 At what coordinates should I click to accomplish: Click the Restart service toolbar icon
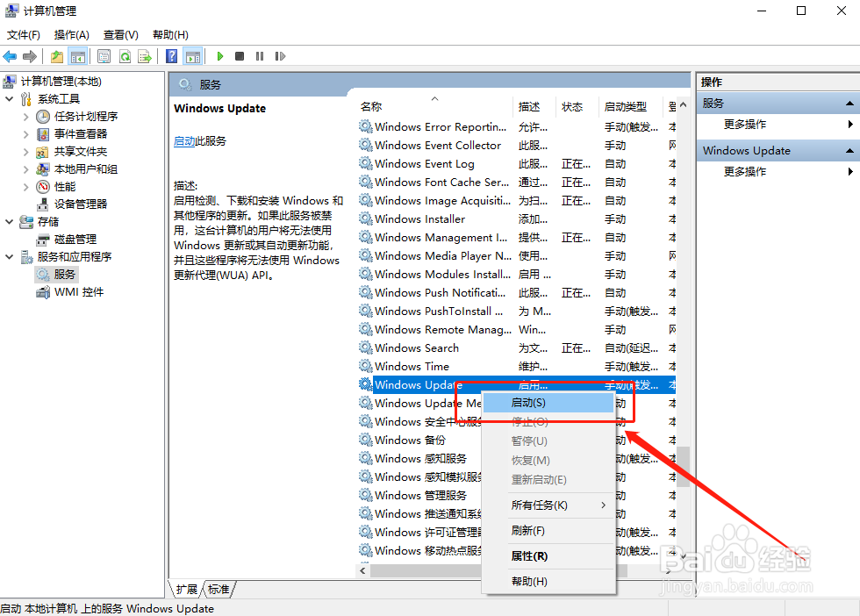[x=280, y=56]
